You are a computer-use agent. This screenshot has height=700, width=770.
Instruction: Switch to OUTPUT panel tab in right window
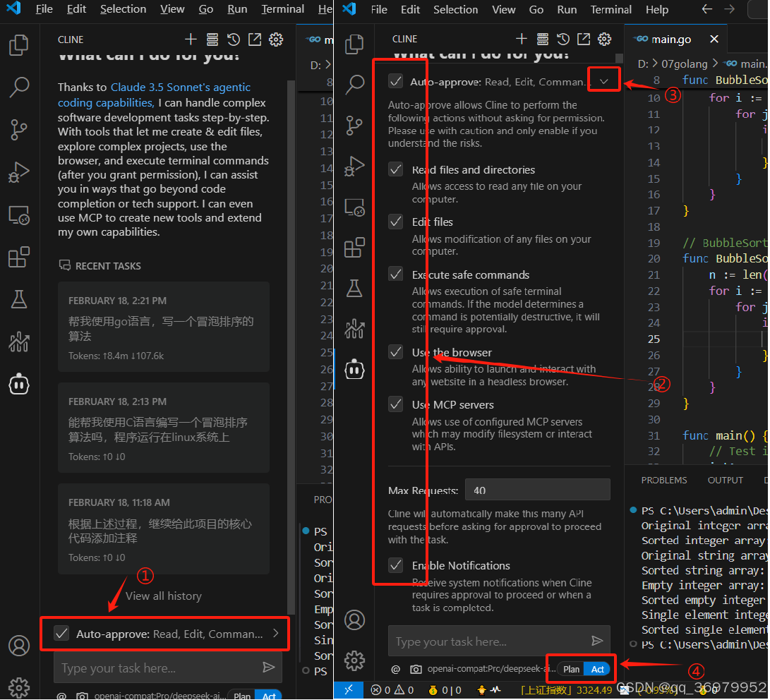click(726, 480)
